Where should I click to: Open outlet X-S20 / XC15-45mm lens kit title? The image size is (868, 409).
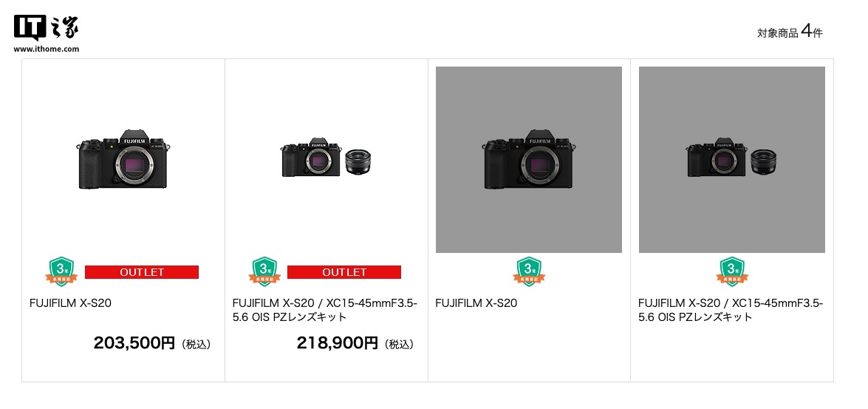(325, 311)
